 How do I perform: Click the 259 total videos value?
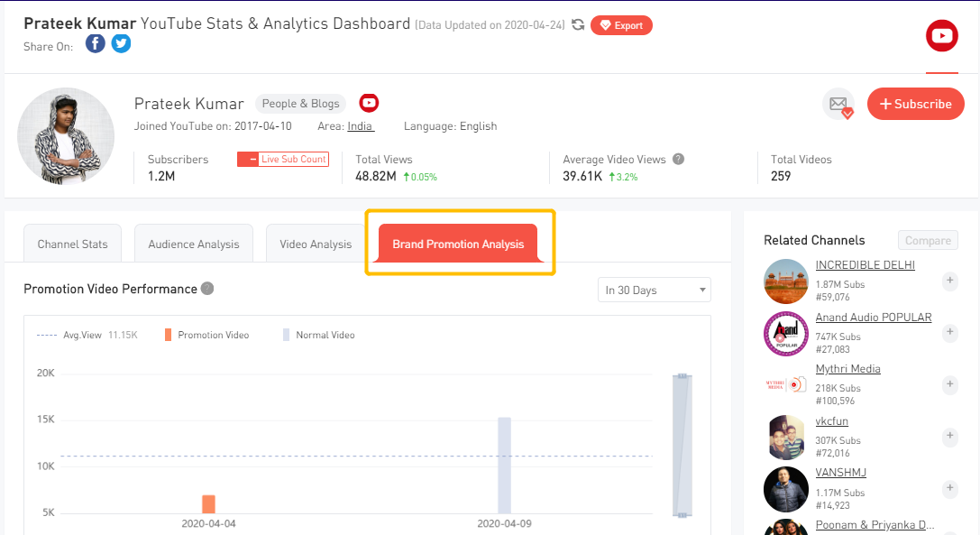781,177
